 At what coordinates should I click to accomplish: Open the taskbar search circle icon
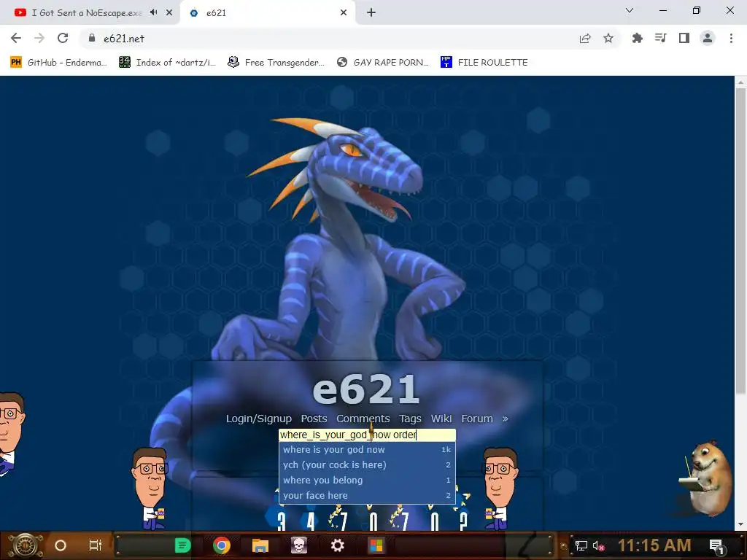[60, 545]
